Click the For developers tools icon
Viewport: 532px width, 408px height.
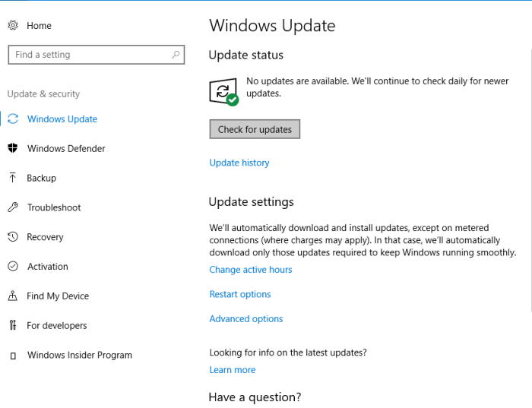pos(13,325)
